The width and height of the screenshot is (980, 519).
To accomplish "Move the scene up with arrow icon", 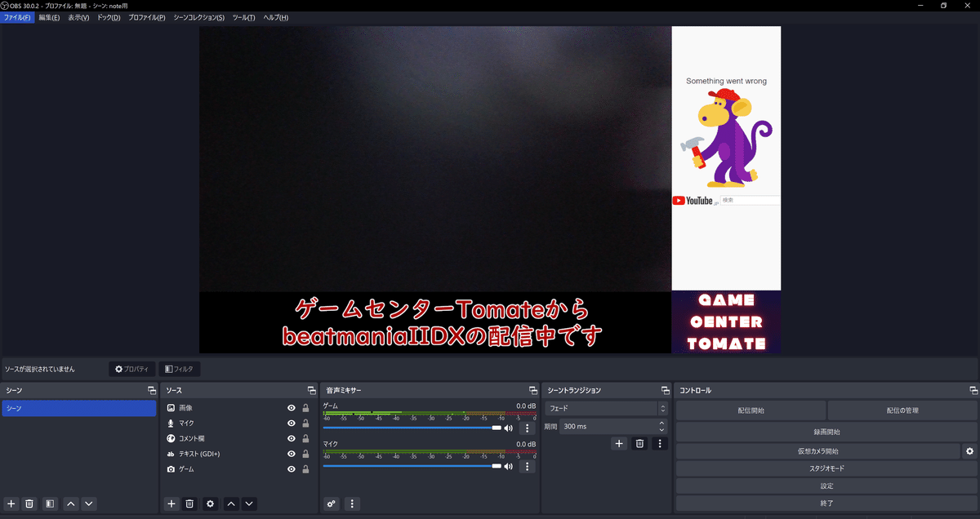I will pos(71,503).
